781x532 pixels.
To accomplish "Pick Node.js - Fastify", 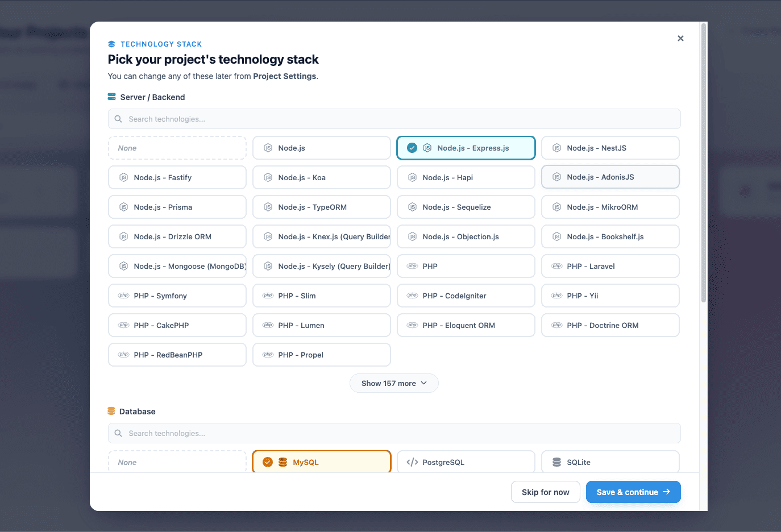I will coord(177,177).
